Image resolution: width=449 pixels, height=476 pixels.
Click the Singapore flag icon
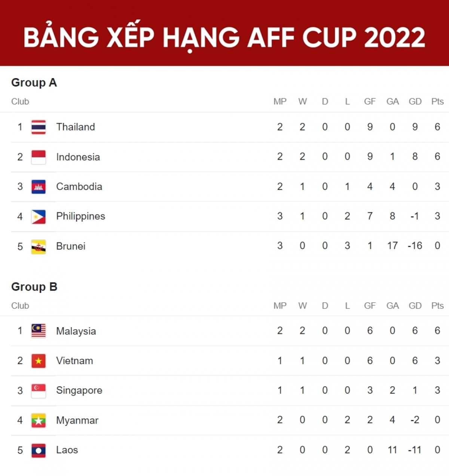click(39, 390)
